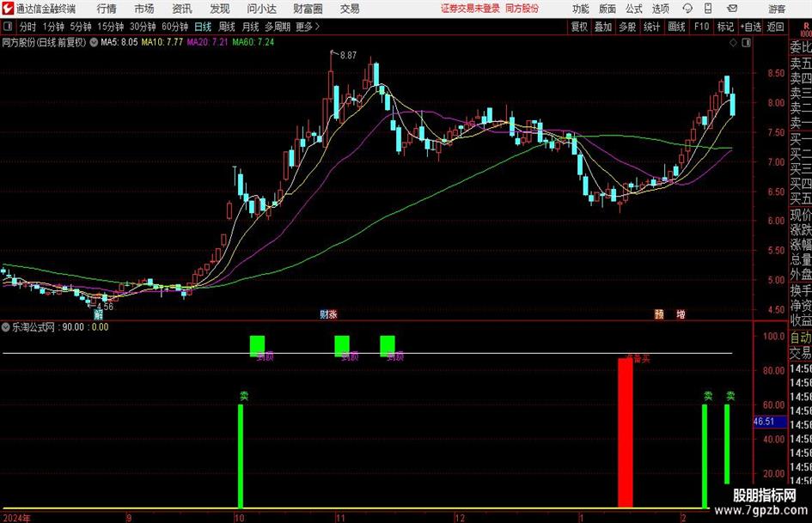Click the MA20: 7.21 value
812x523 pixels.
[x=207, y=42]
